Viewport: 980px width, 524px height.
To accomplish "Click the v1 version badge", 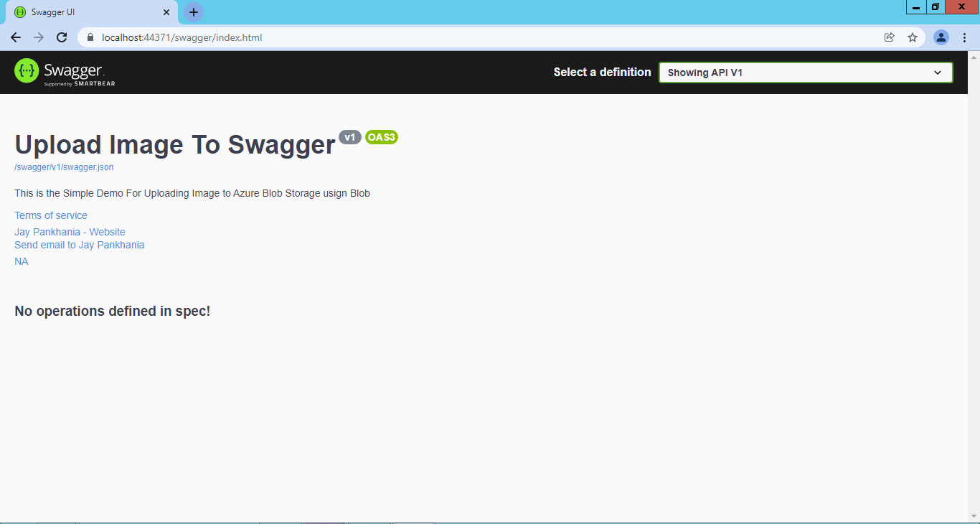I will click(350, 137).
